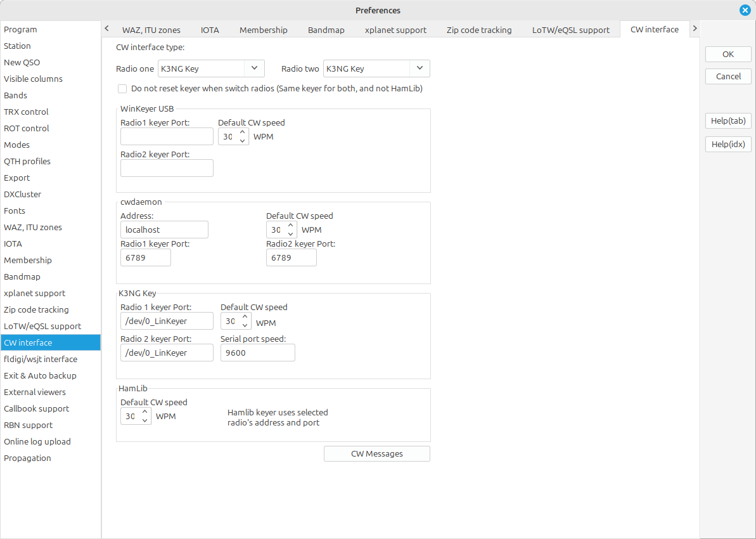Viewport: 756px width, 539px height.
Task: Click the WinKeyer Radio1 keyer Port field
Action: click(x=167, y=136)
